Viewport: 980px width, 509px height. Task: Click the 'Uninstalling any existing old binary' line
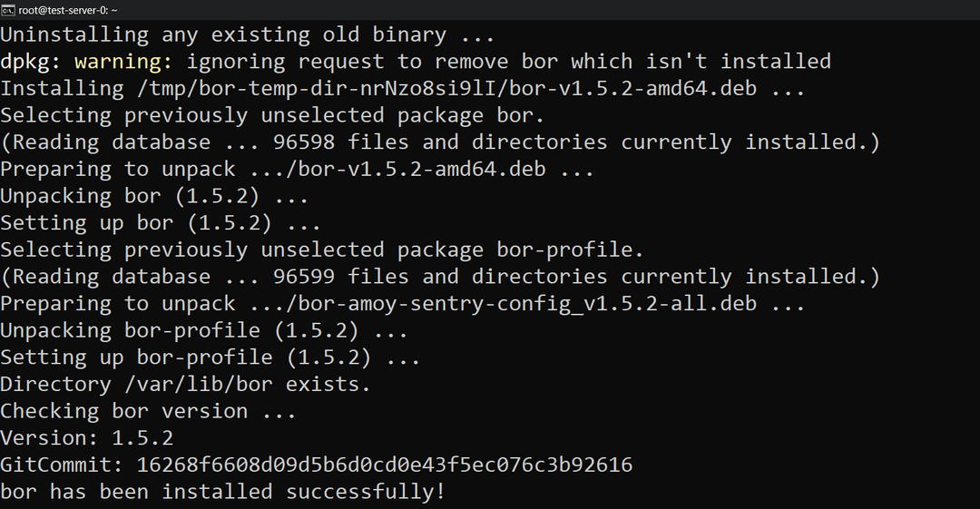point(248,35)
